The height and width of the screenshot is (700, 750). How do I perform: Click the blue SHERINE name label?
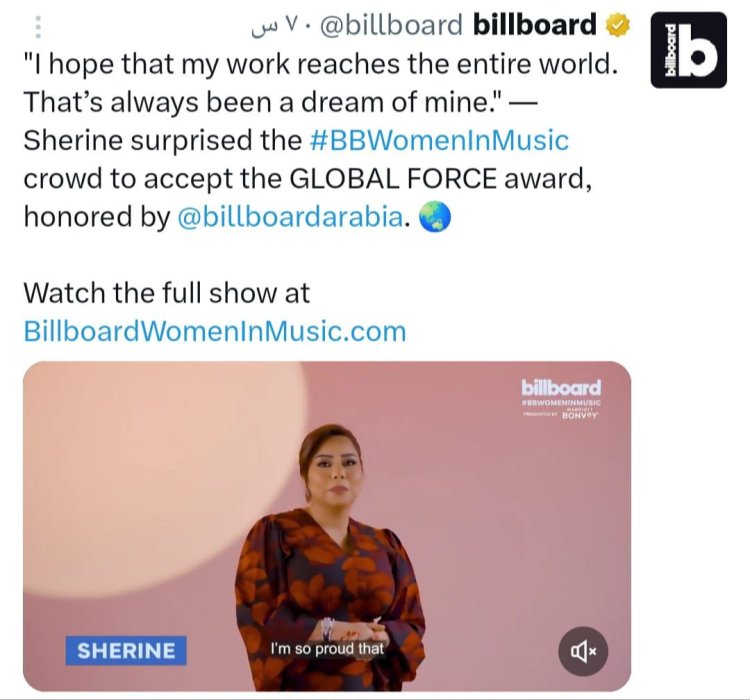coord(126,651)
